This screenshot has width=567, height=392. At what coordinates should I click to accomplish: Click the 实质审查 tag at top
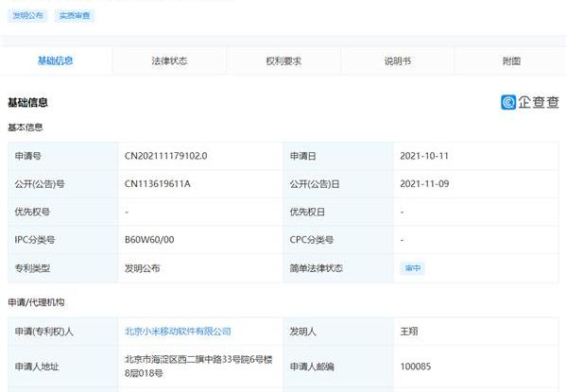pos(75,15)
